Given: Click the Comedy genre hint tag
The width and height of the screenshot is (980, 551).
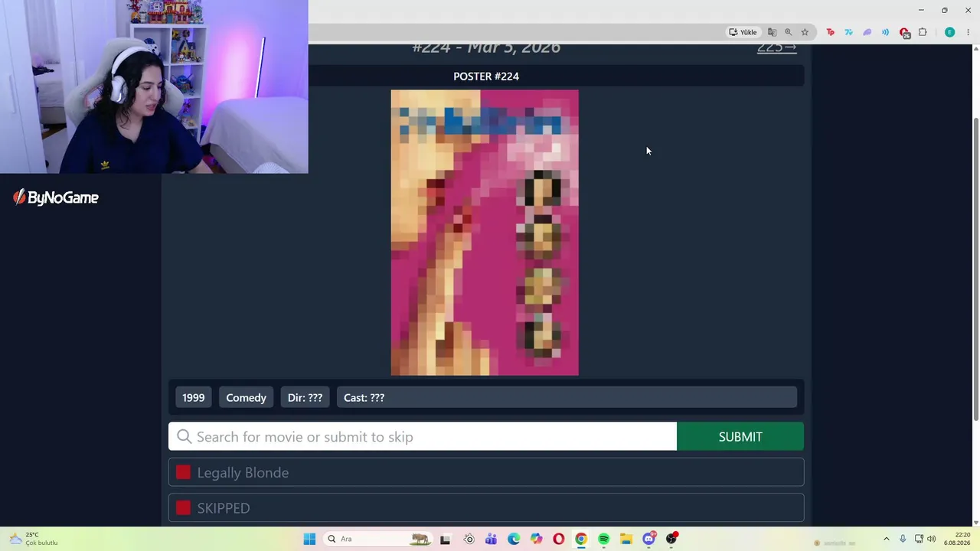Looking at the screenshot, I should (x=246, y=398).
